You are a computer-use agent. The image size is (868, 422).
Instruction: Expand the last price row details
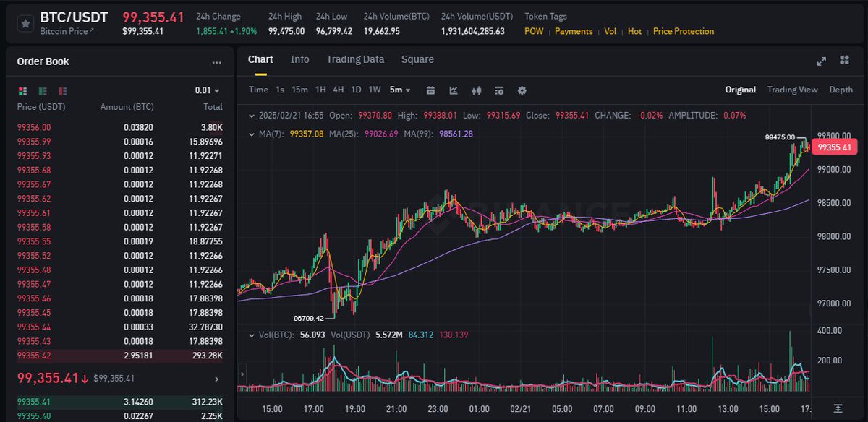point(216,378)
